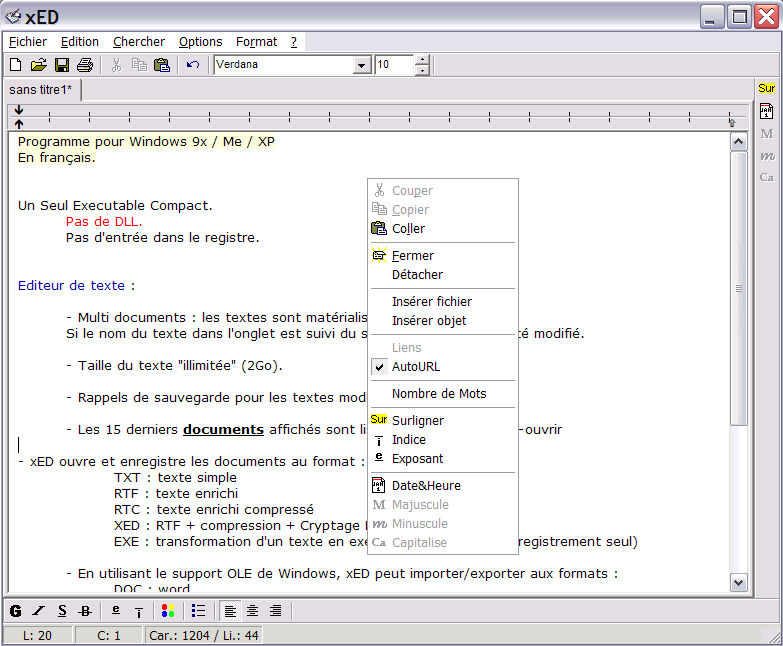Choose Surligner in the context menu
Viewport: 783px width, 646px height.
(442, 420)
